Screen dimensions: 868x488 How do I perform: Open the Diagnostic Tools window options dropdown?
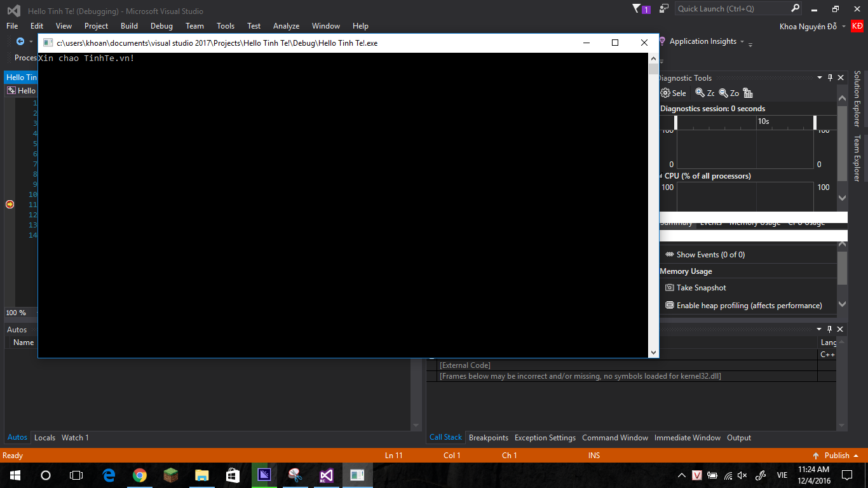[x=819, y=78]
